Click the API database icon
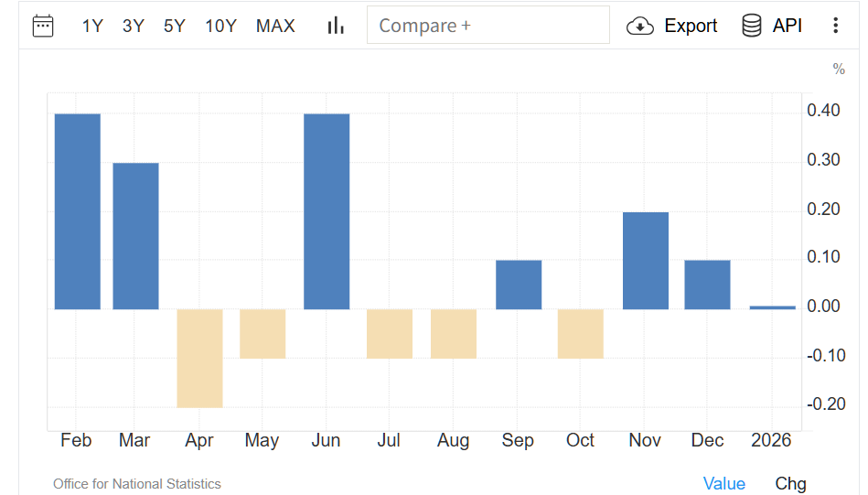868x495 pixels. [752, 26]
